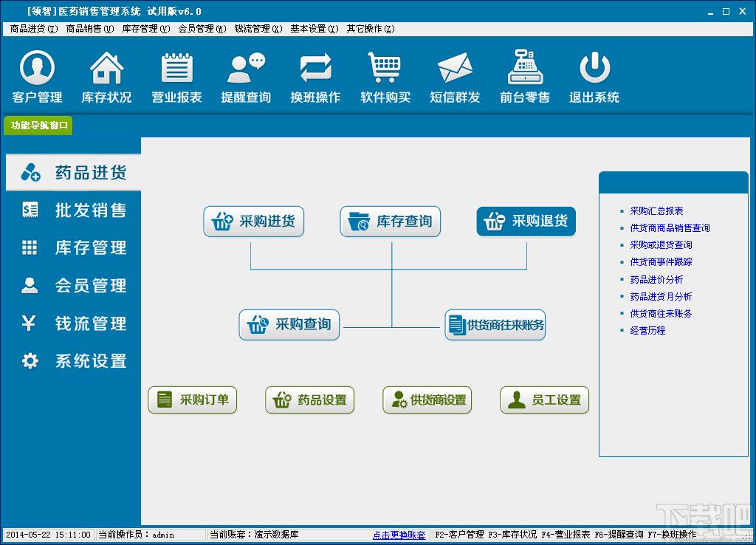Screen dimensions: 756x545
Task: Select 批发销售 in sidebar
Action: [x=73, y=210]
